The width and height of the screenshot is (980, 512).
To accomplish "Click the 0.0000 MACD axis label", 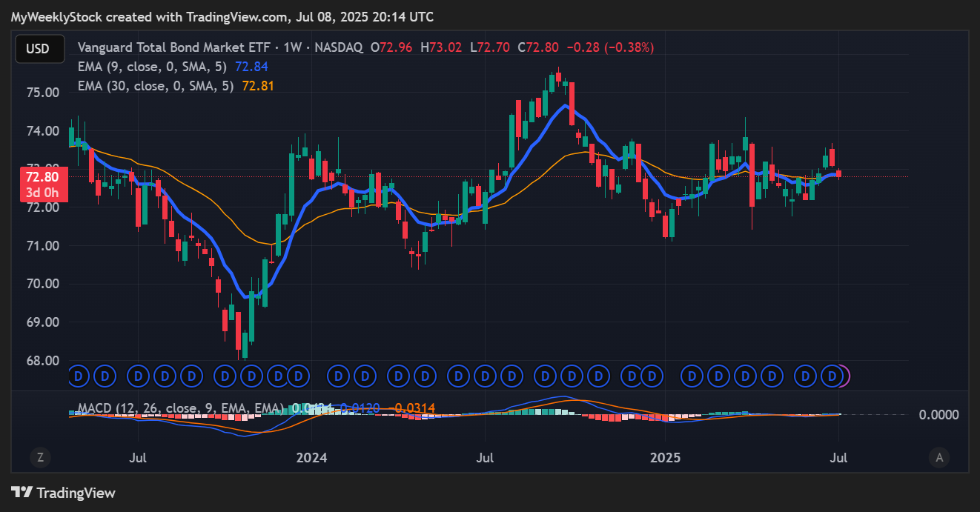I will coord(938,415).
